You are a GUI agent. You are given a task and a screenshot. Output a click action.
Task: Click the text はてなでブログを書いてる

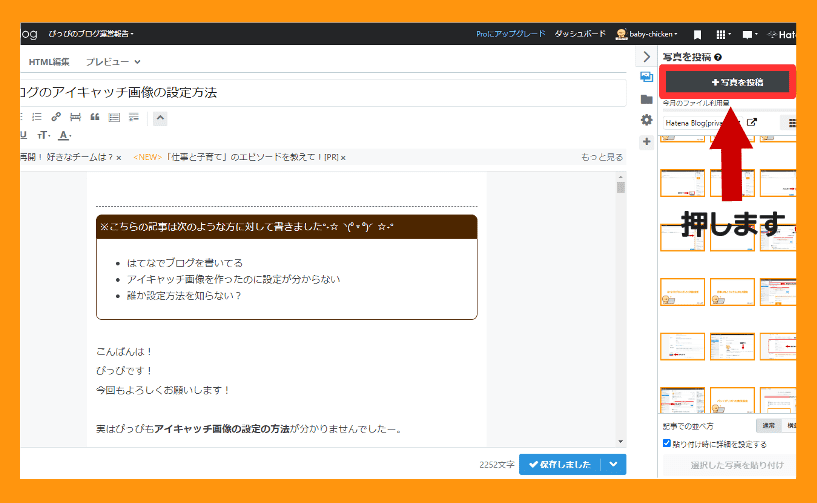click(x=184, y=263)
